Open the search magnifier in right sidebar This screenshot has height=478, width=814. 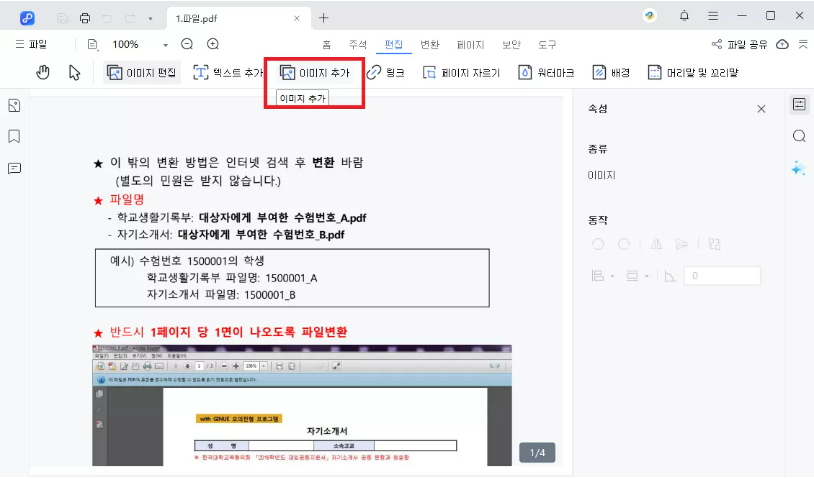pos(799,136)
